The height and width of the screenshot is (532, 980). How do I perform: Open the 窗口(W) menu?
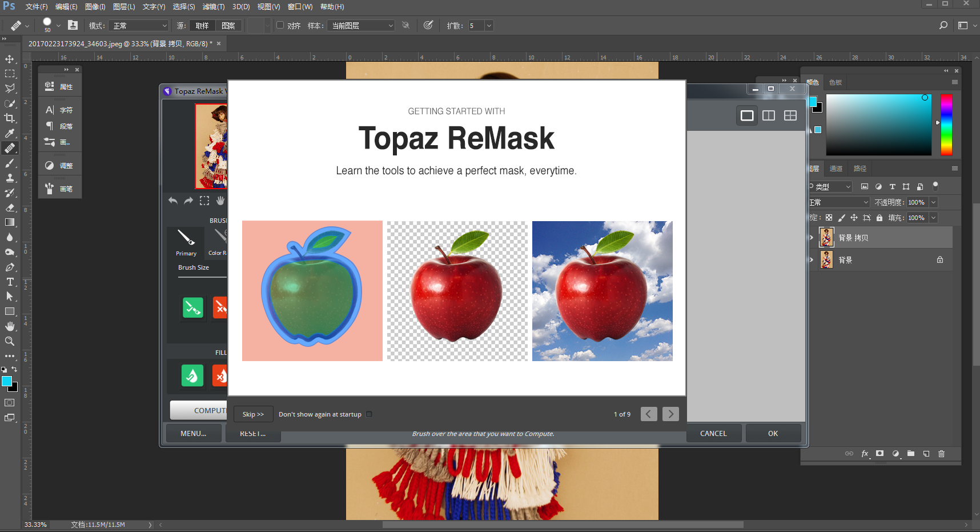click(300, 7)
